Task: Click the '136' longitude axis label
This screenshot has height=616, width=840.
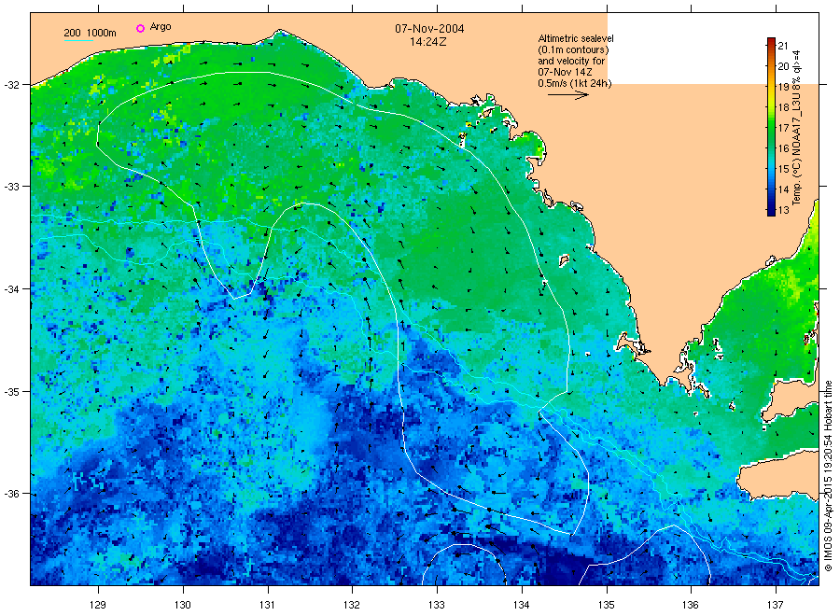Action: click(x=691, y=605)
